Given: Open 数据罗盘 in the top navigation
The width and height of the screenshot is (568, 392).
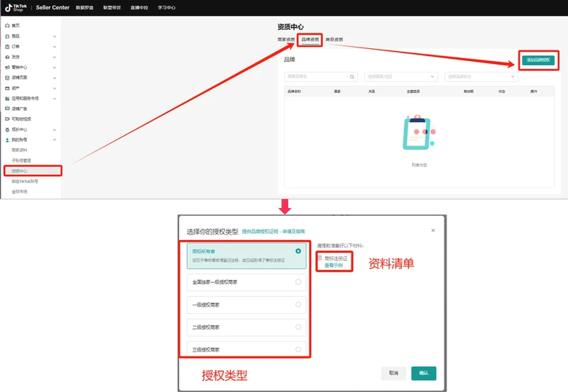Looking at the screenshot, I should click(x=84, y=7).
